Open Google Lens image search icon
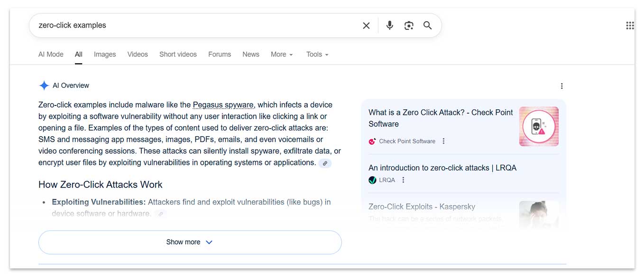Screen dimensions: 644x276 (x=408, y=26)
